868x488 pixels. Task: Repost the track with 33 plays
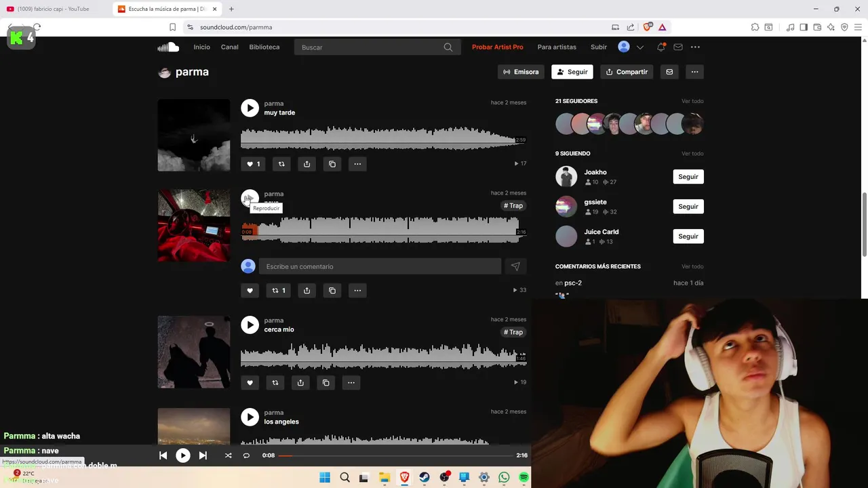[x=279, y=290]
